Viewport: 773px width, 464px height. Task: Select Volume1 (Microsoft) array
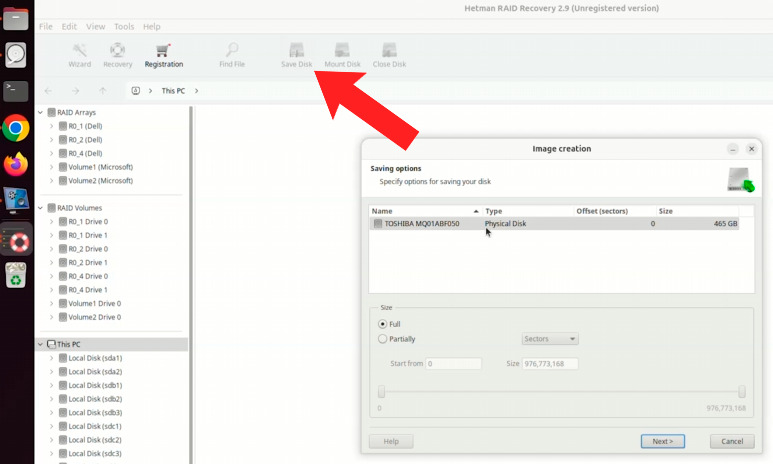101,167
